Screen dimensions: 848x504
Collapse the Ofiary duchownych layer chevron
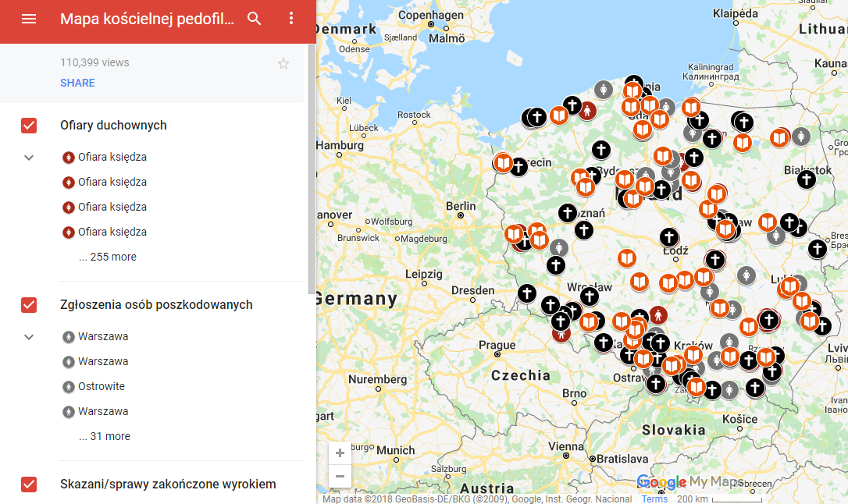pyautogui.click(x=29, y=158)
